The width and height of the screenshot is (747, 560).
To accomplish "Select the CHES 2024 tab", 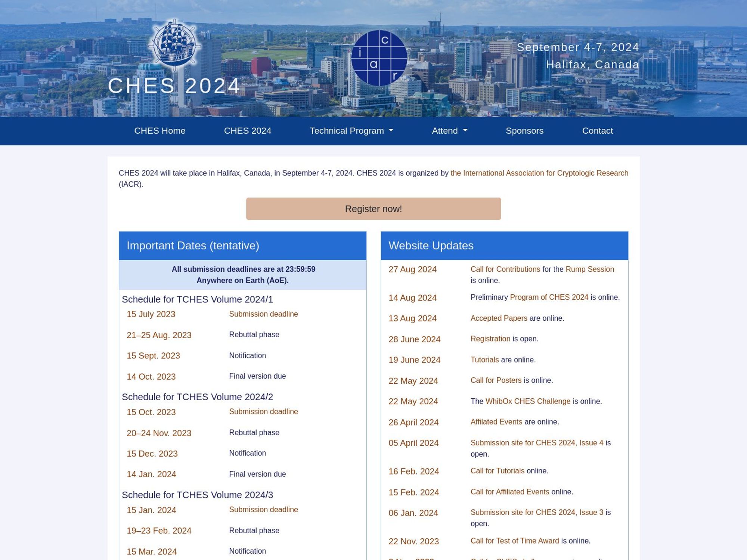I will (x=247, y=130).
